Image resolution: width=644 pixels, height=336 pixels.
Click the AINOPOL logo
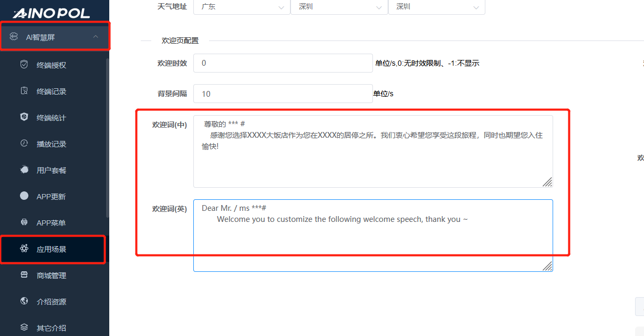[x=51, y=13]
